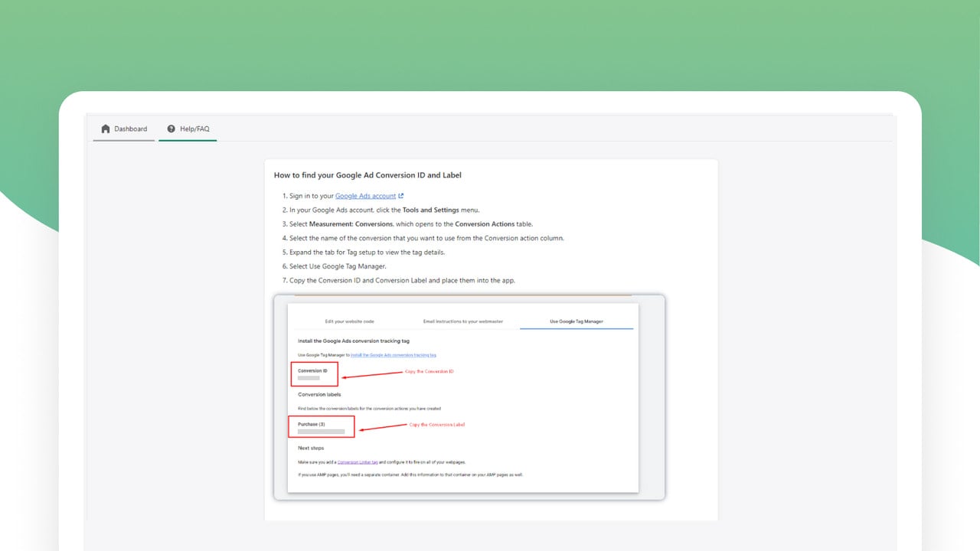Switch to the Help/FAQ tab

pyautogui.click(x=188, y=129)
